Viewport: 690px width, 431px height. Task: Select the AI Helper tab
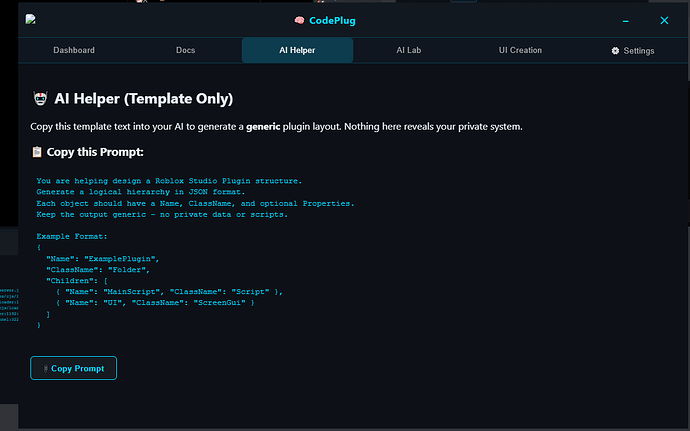(297, 50)
